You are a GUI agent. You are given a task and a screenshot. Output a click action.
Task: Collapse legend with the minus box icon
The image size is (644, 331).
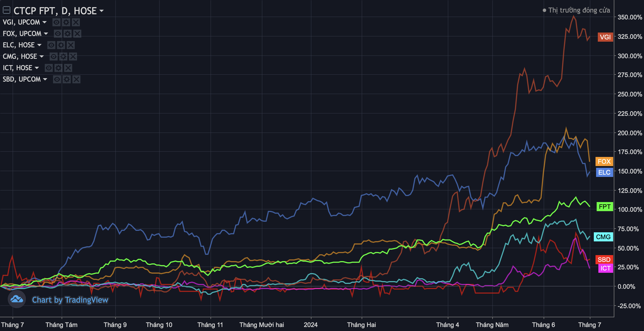point(6,10)
